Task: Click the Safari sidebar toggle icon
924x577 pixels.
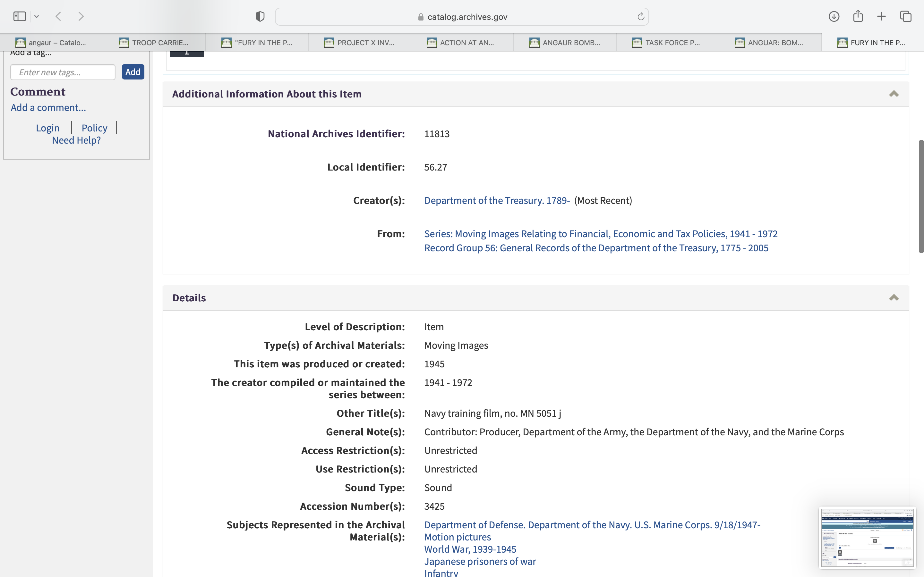Action: (x=20, y=16)
